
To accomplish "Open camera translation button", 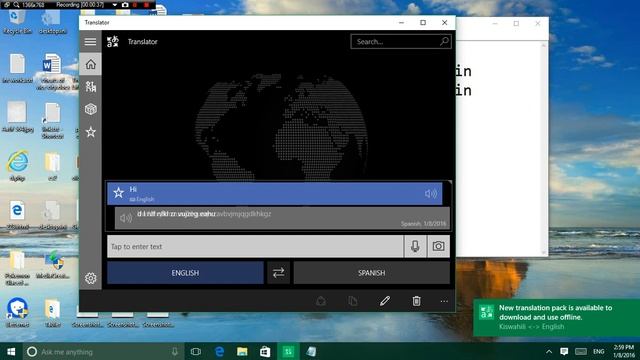I will tap(438, 247).
